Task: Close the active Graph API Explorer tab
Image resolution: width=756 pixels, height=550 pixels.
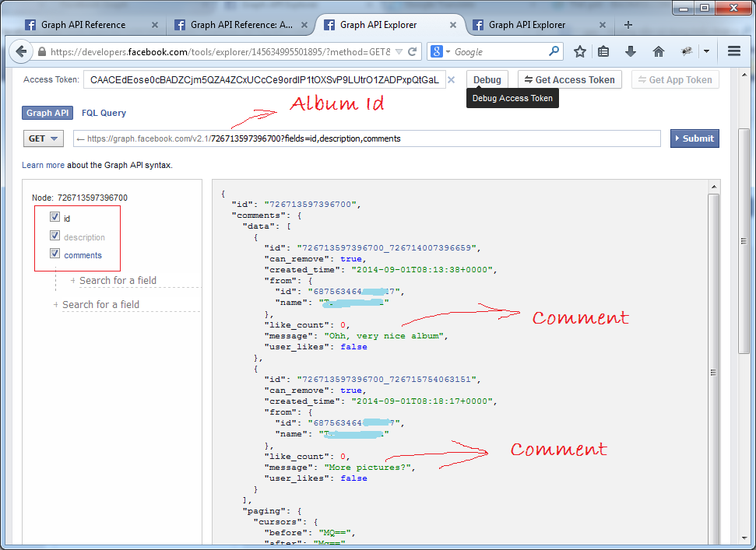Action: [x=453, y=25]
